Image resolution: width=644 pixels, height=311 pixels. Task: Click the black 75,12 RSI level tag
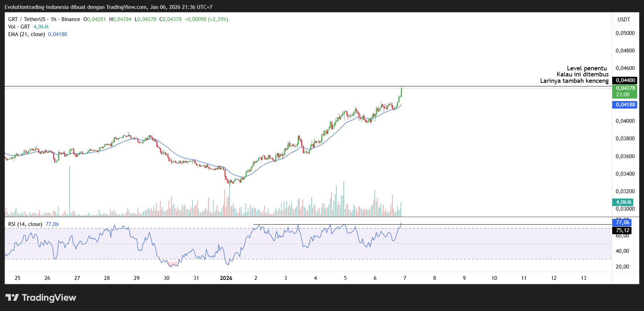[622, 230]
